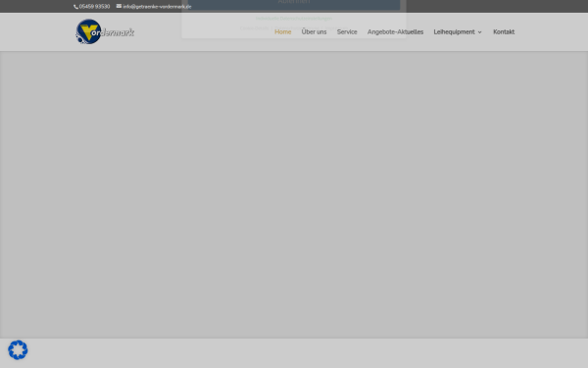588x368 pixels.
Task: Open Angebote-Aktuelles in the navigation
Action: pos(395,32)
